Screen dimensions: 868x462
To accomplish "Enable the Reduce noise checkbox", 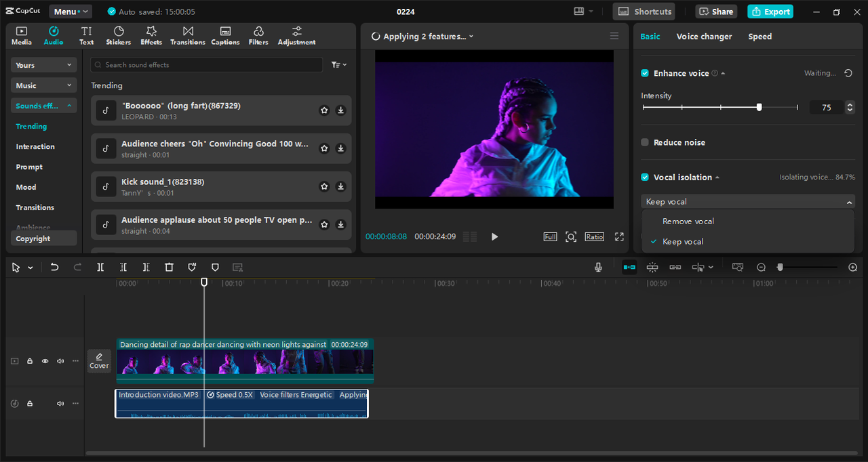I will 645,142.
